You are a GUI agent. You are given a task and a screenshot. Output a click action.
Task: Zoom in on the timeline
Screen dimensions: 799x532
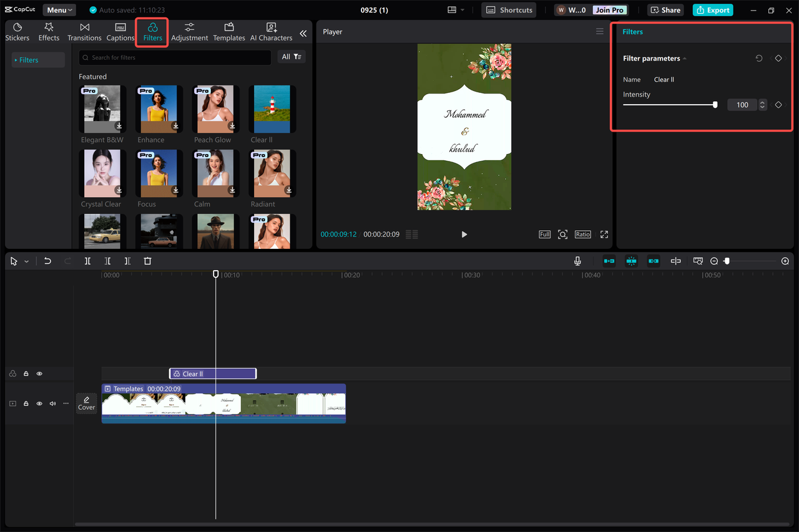pos(785,261)
